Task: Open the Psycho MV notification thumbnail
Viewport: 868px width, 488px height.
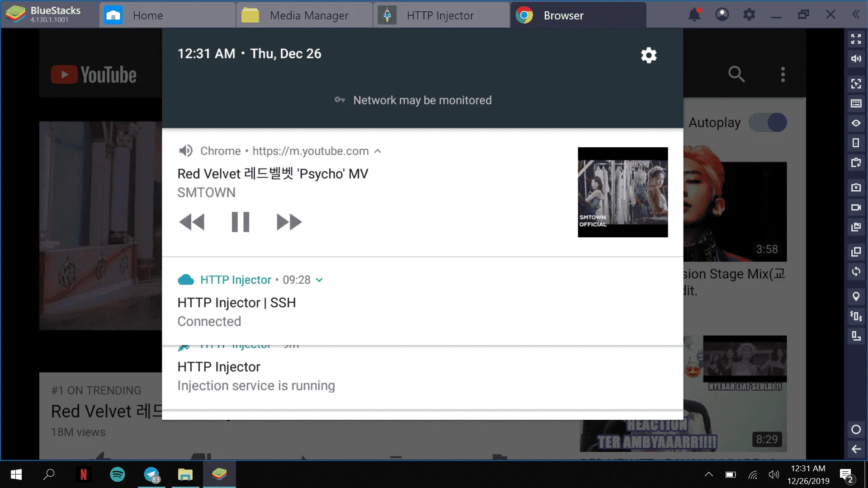Action: tap(623, 192)
